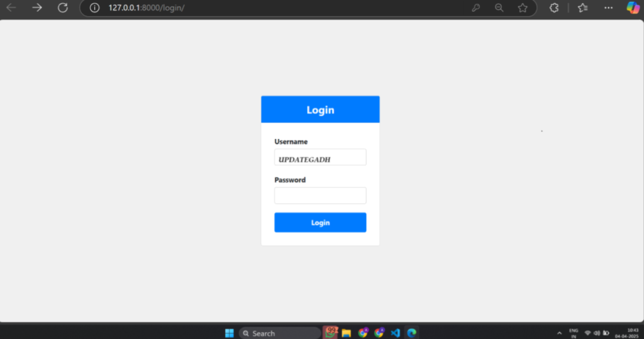Switch to Microsoft Edge on taskbar
The height and width of the screenshot is (339, 644).
point(411,333)
